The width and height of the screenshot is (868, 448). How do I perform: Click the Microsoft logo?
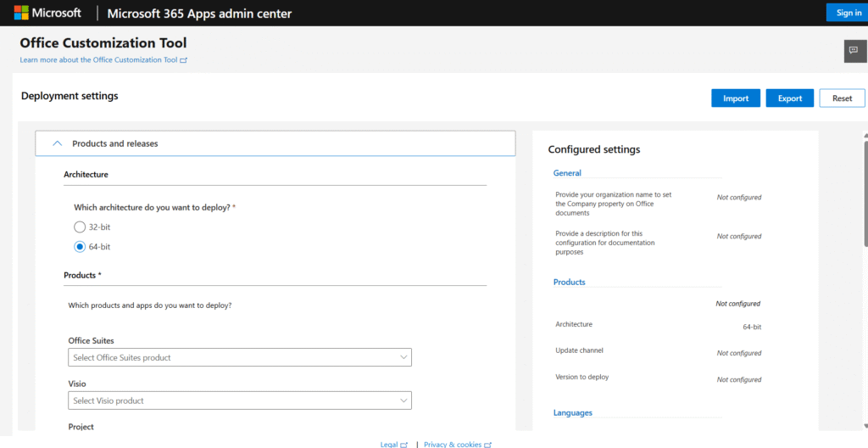coord(47,13)
